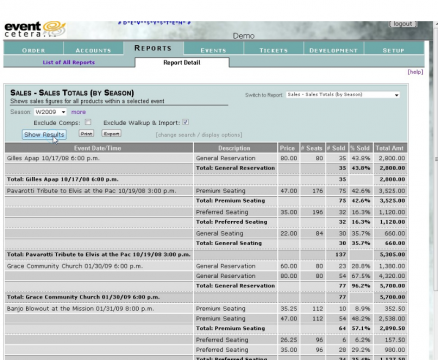Click the Total Amt column header

(390, 148)
